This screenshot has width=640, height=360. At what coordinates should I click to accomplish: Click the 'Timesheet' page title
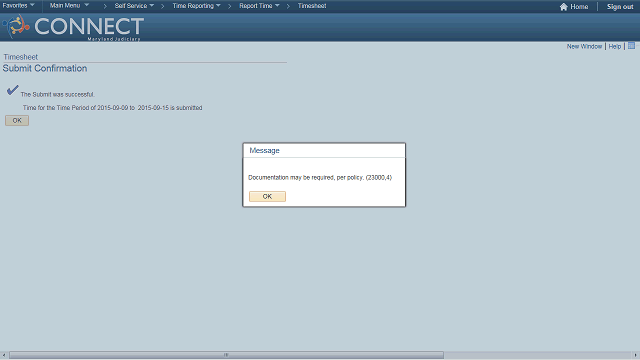click(x=20, y=57)
